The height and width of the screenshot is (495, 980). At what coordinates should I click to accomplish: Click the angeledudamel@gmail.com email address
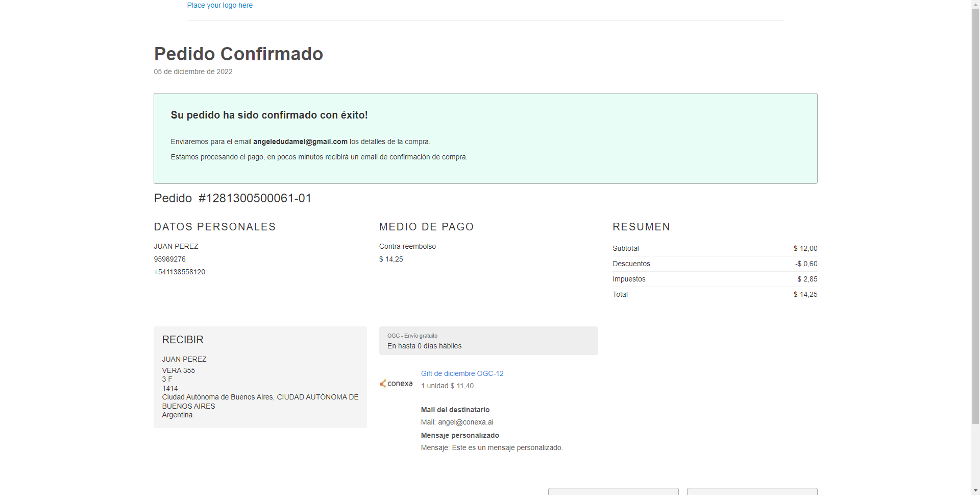click(x=300, y=142)
